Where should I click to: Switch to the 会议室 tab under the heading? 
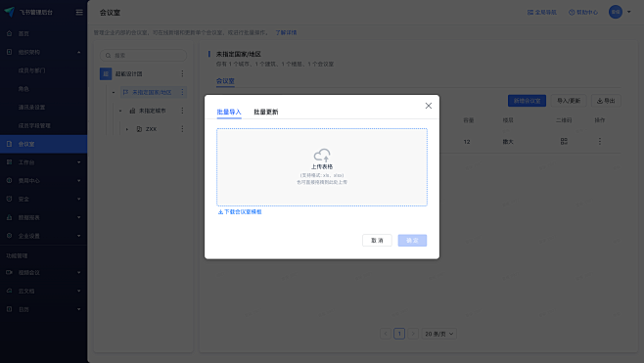[225, 81]
